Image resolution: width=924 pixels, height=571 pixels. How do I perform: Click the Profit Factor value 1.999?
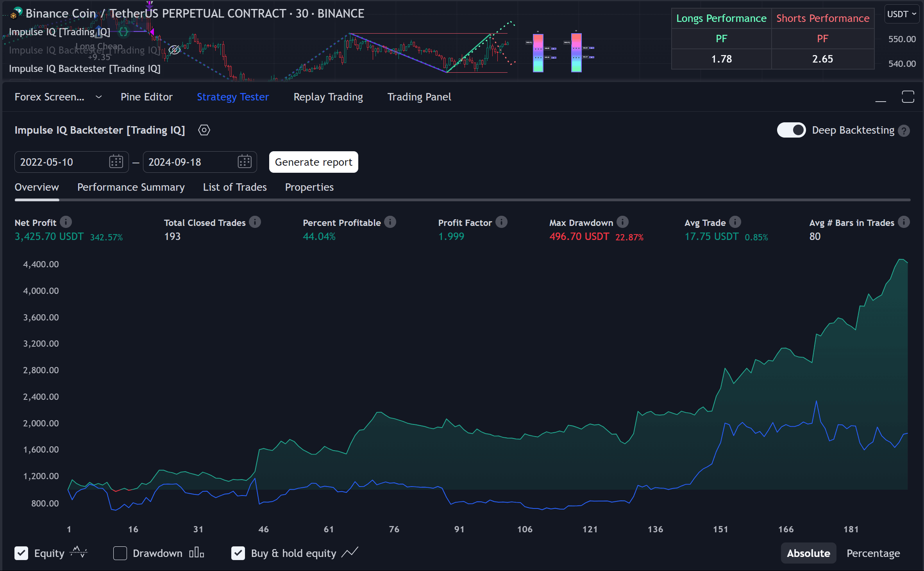[451, 236]
